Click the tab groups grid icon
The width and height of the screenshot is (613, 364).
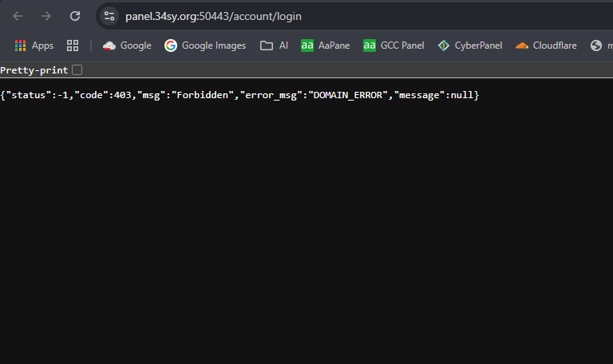coord(73,45)
